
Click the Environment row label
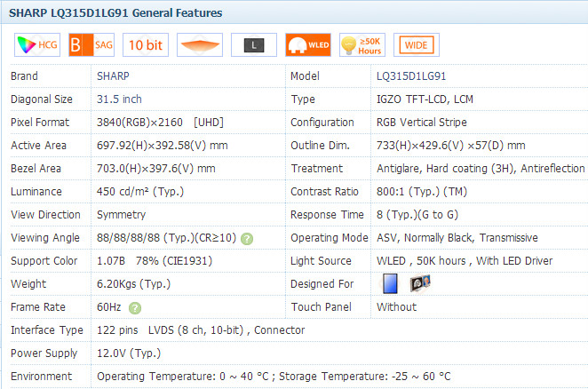click(x=41, y=377)
